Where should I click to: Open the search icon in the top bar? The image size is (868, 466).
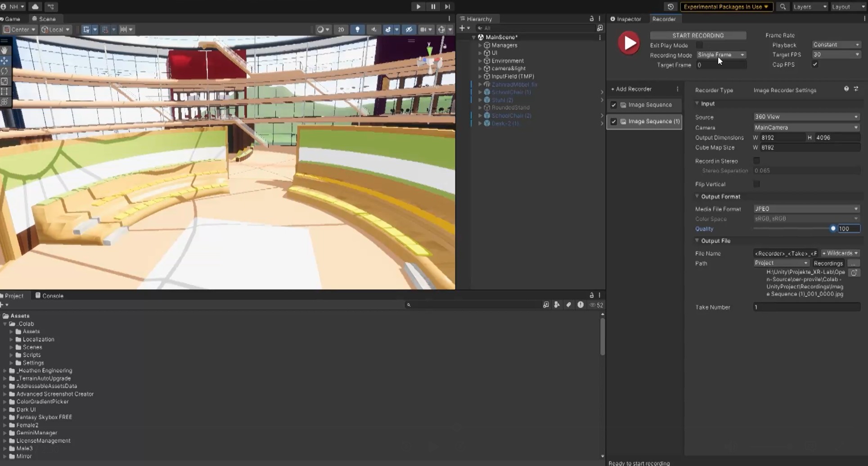[x=783, y=7]
